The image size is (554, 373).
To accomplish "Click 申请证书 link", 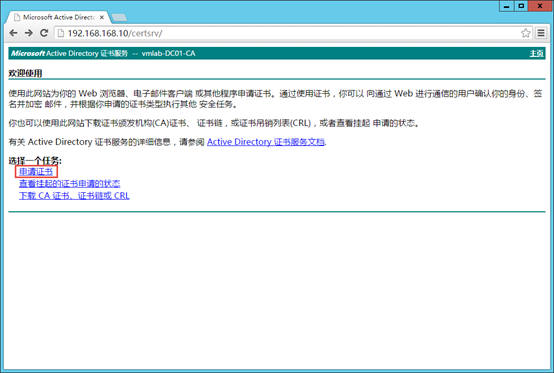I will (x=36, y=172).
